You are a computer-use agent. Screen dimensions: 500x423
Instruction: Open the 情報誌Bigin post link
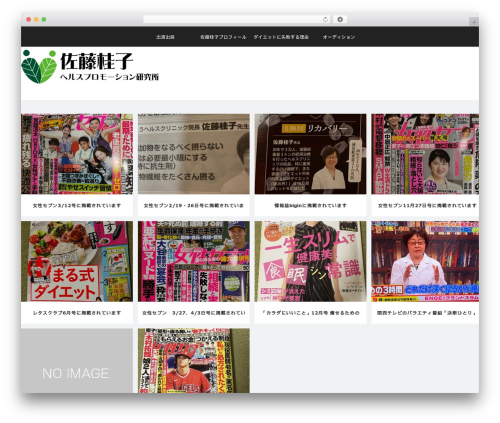pos(310,206)
